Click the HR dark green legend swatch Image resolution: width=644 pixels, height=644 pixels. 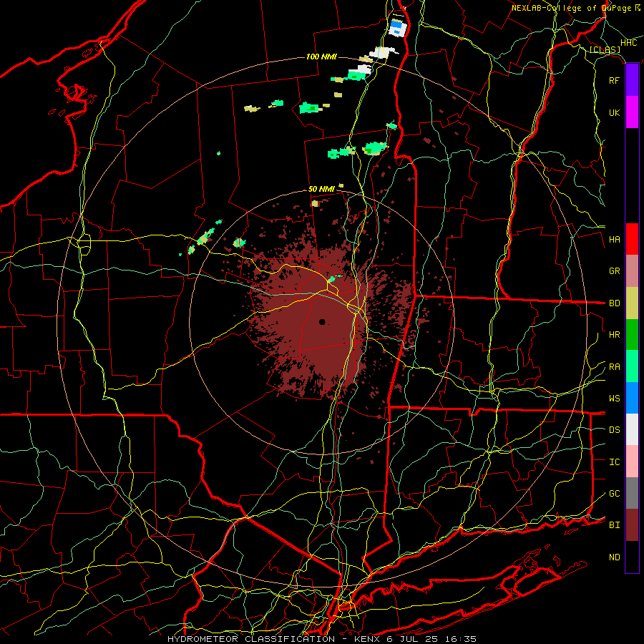point(632,335)
